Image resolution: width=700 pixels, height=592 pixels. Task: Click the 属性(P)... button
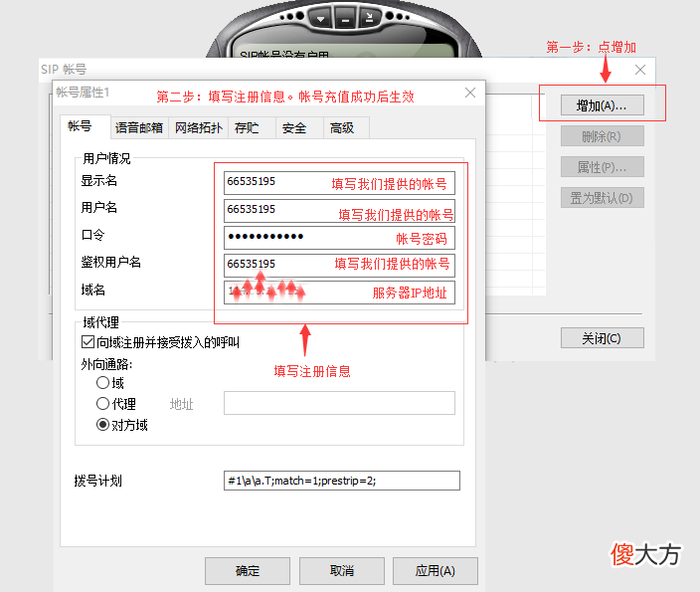pos(603,167)
